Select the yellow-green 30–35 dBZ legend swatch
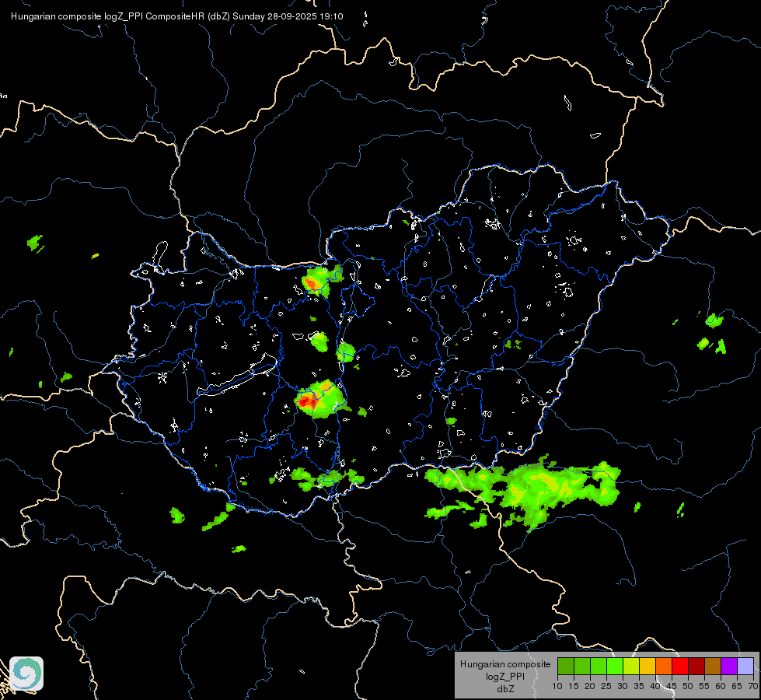This screenshot has width=761, height=700. click(x=631, y=666)
